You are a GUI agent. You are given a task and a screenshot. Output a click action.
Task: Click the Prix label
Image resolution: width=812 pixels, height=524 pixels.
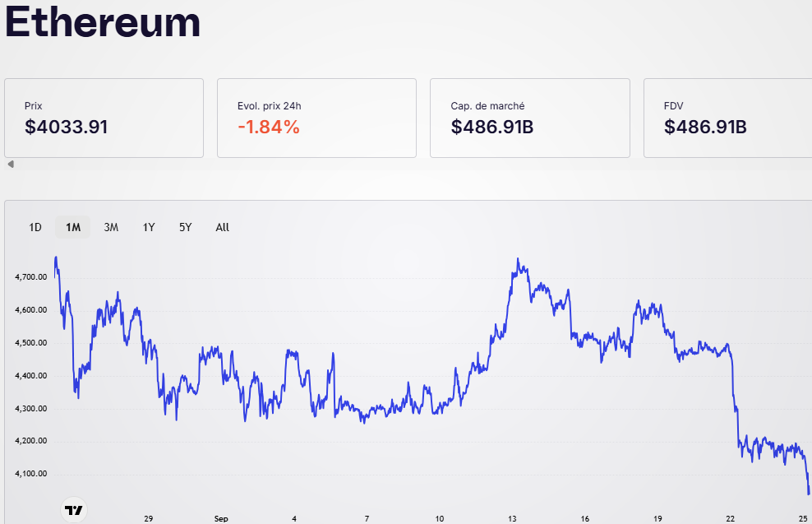(34, 106)
